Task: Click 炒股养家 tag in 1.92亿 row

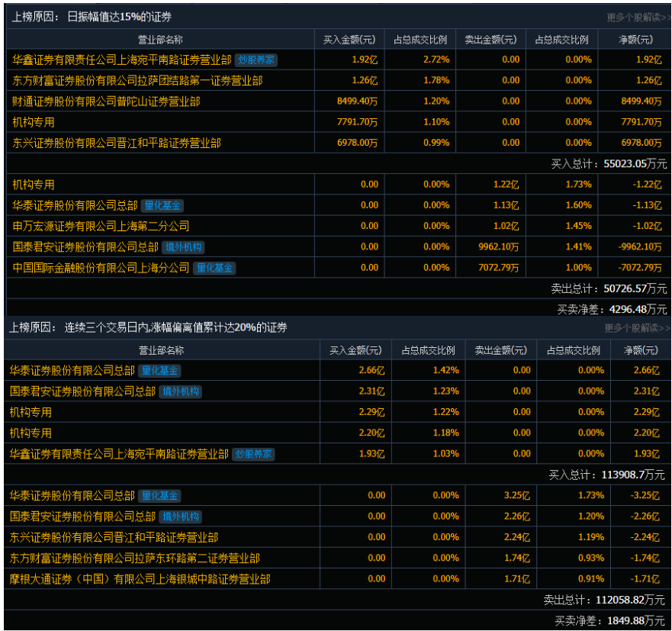Action: click(x=256, y=60)
